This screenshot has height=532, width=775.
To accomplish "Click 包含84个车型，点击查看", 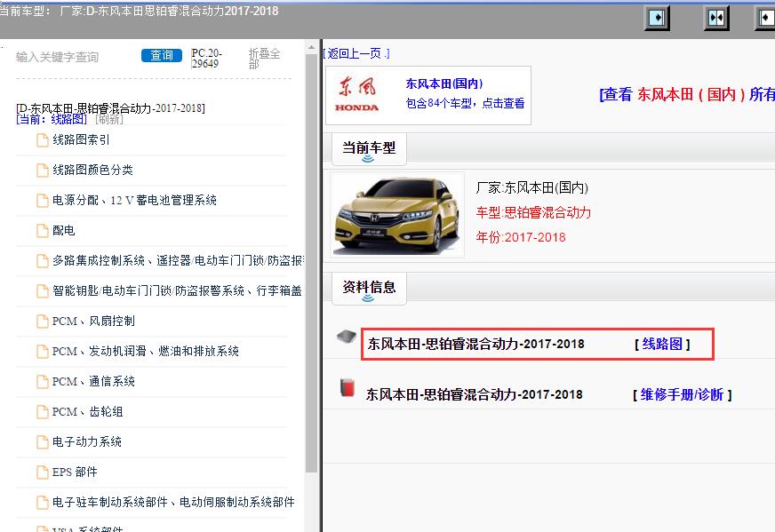I will pos(465,103).
